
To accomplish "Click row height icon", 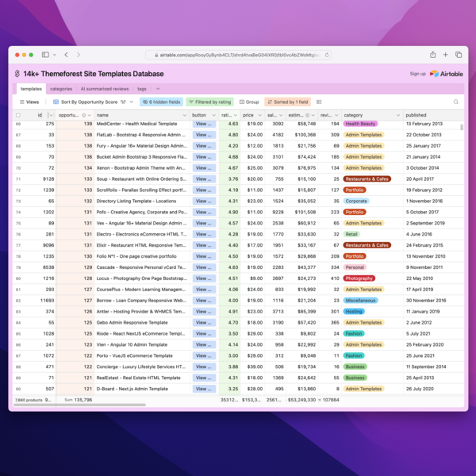I will pyautogui.click(x=319, y=102).
